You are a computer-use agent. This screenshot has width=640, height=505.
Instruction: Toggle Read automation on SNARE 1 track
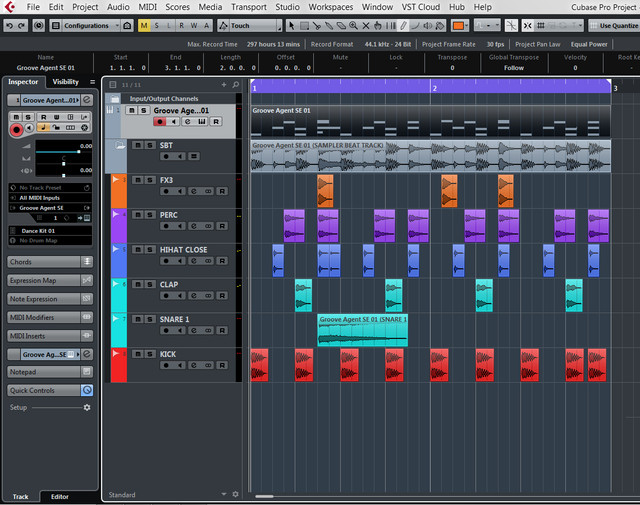222,330
